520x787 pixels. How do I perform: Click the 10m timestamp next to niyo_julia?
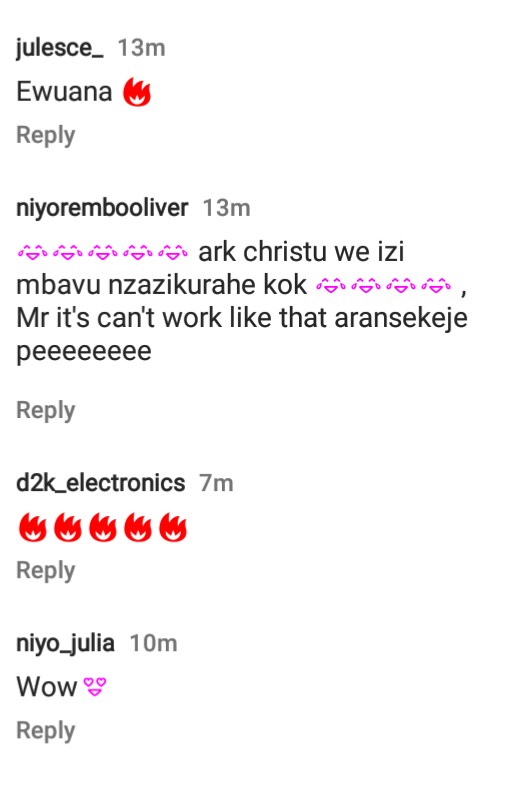(153, 643)
